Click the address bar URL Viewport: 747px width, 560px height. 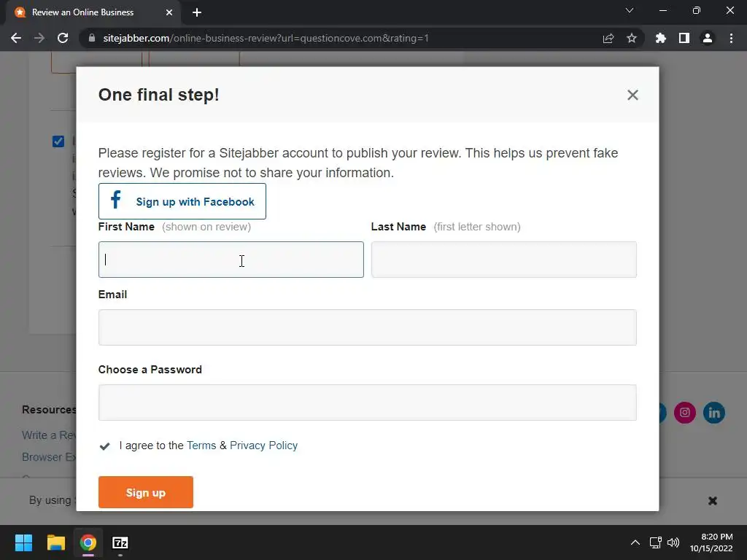(x=266, y=38)
